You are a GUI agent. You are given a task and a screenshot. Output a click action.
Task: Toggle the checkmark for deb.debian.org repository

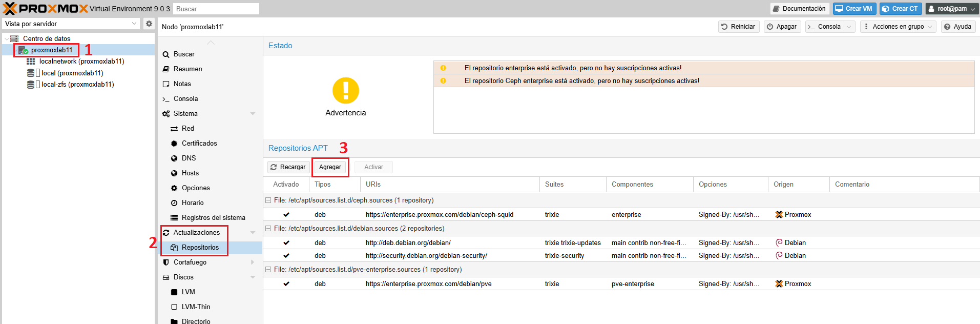point(286,243)
